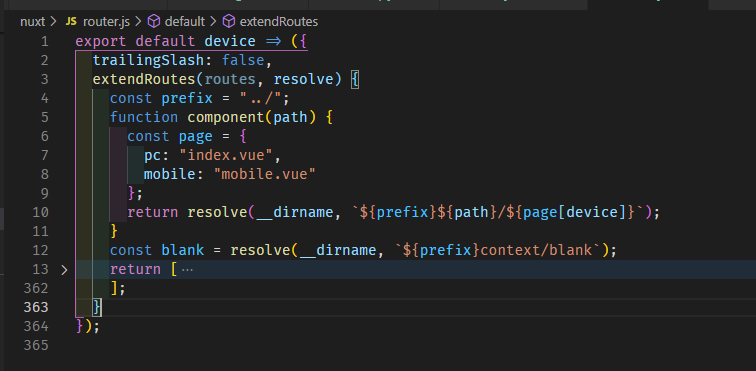Click context/blank template text

pos(537,250)
